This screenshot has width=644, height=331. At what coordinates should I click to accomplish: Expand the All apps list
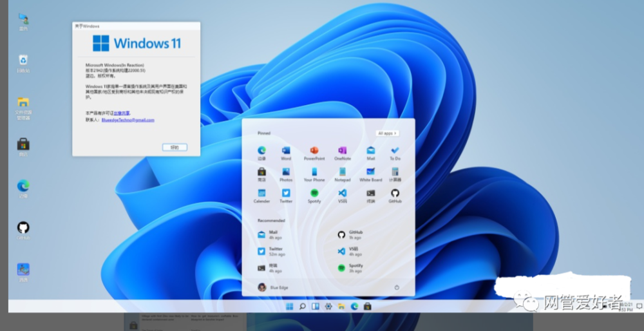coord(387,133)
